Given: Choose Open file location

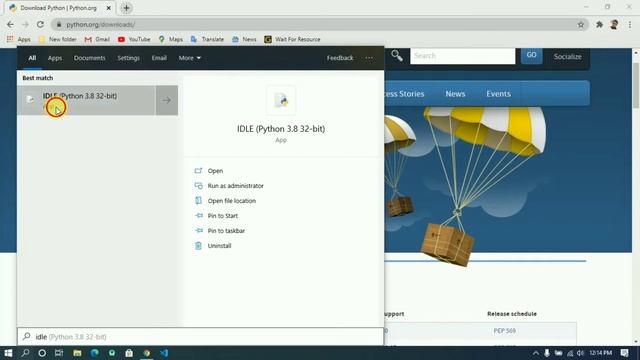Looking at the screenshot, I should coord(231,201).
